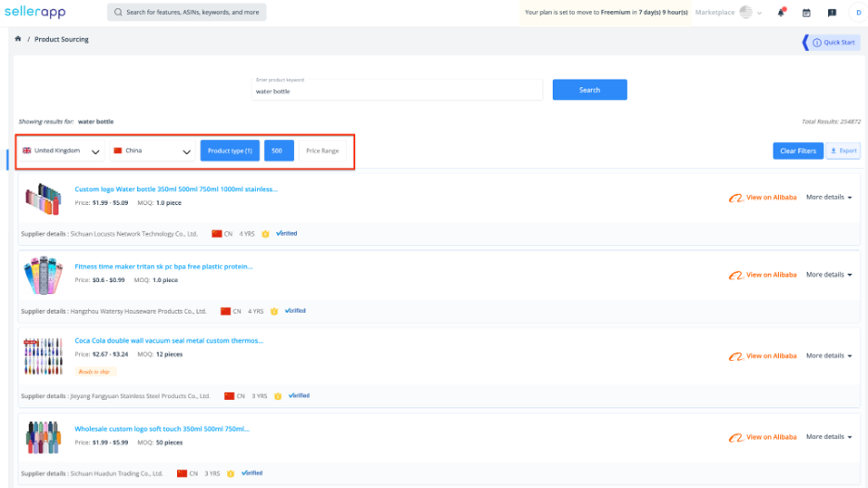The image size is (868, 488).
Task: Click the Total Results count text
Action: tap(831, 122)
